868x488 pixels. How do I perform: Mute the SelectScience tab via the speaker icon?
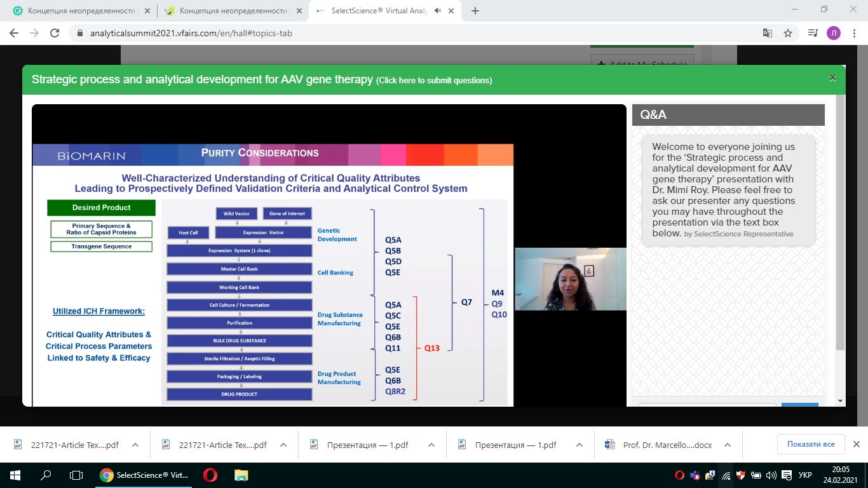(x=437, y=11)
